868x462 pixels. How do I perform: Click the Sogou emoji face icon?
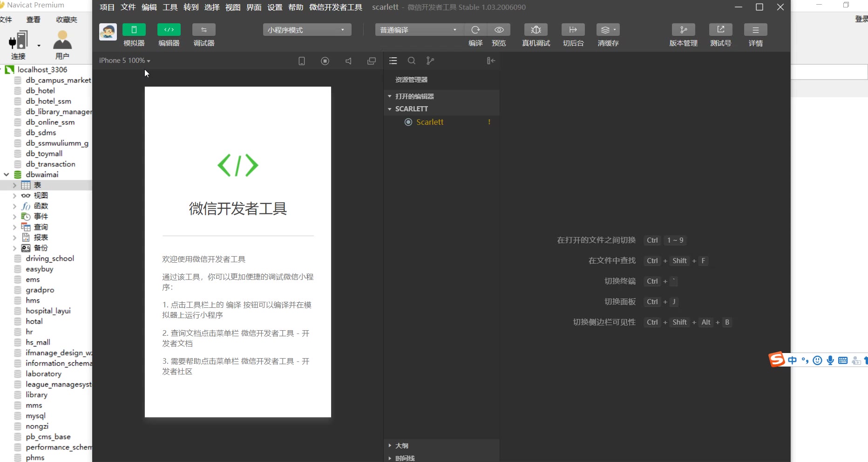pyautogui.click(x=817, y=360)
